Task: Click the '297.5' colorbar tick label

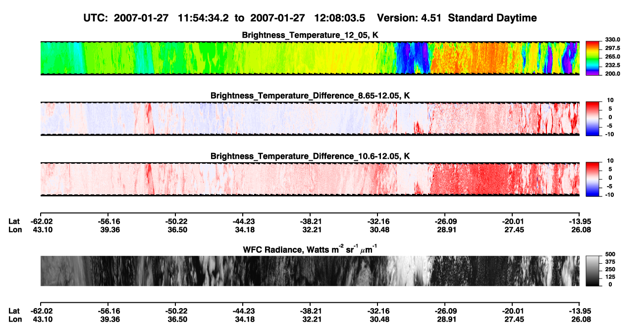Action: pos(612,48)
